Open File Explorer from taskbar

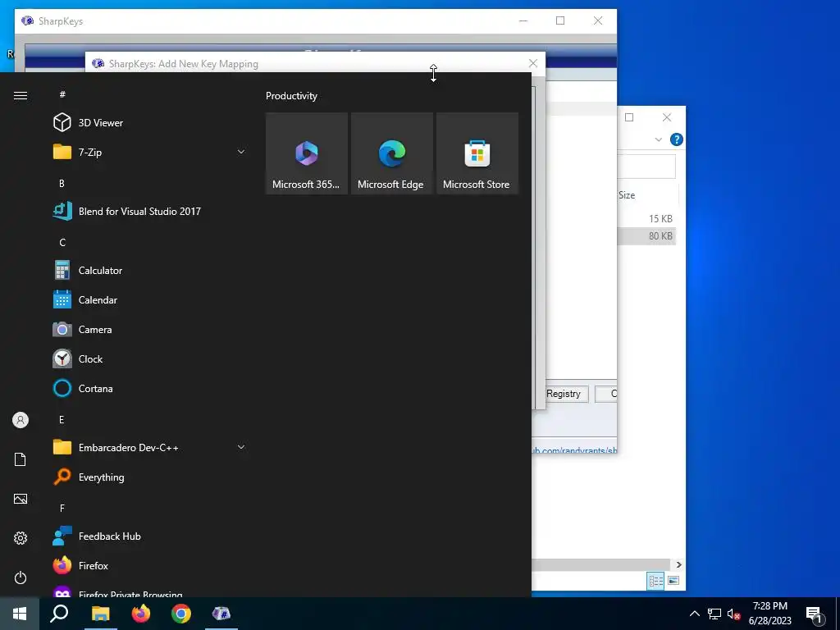100,614
